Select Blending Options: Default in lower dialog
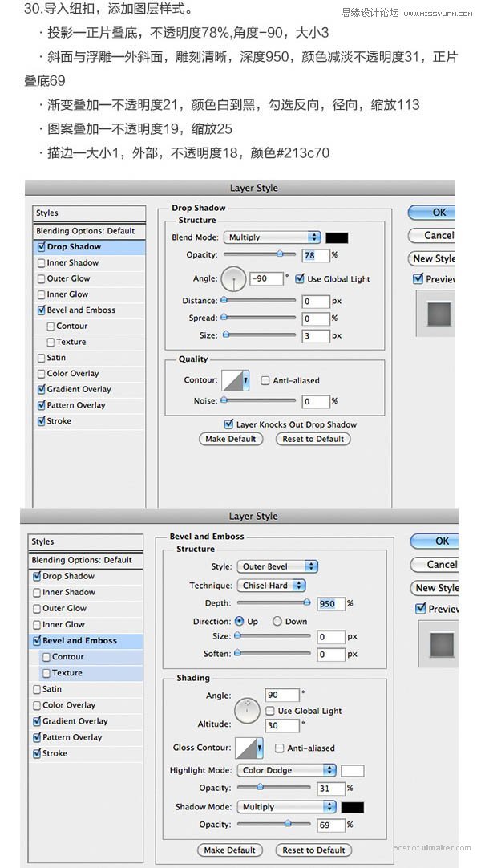Viewport: 481px width, 868px height. pyautogui.click(x=86, y=560)
